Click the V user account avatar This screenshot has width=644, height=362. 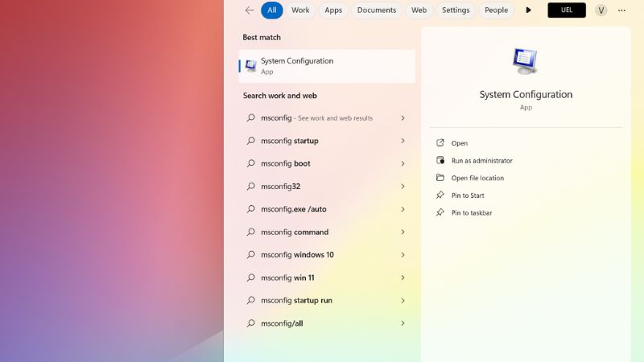(601, 10)
